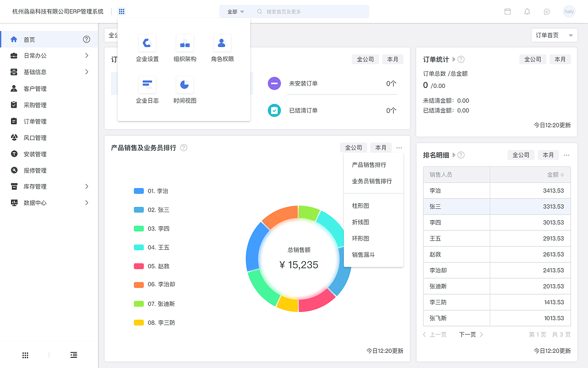Toggle the 全公司 filter on 订单统计
The image size is (588, 368).
[x=532, y=59]
